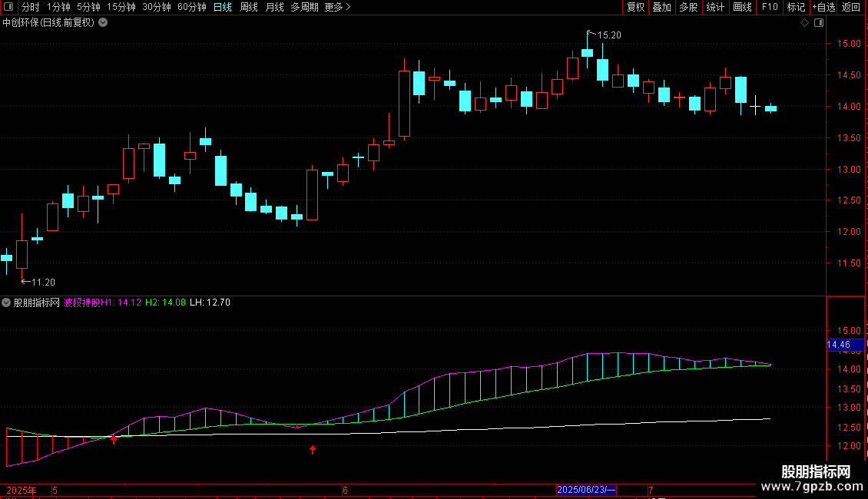Activate the 画线 drawing tool
The width and height of the screenshot is (868, 499).
click(742, 7)
